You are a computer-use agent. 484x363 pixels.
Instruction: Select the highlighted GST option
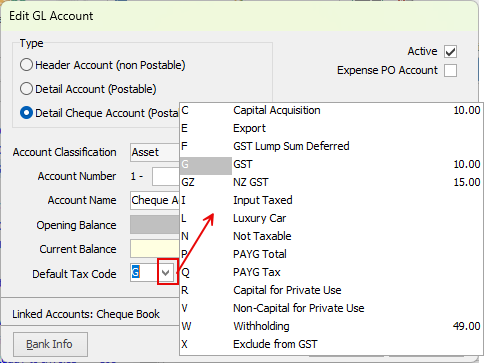point(331,164)
